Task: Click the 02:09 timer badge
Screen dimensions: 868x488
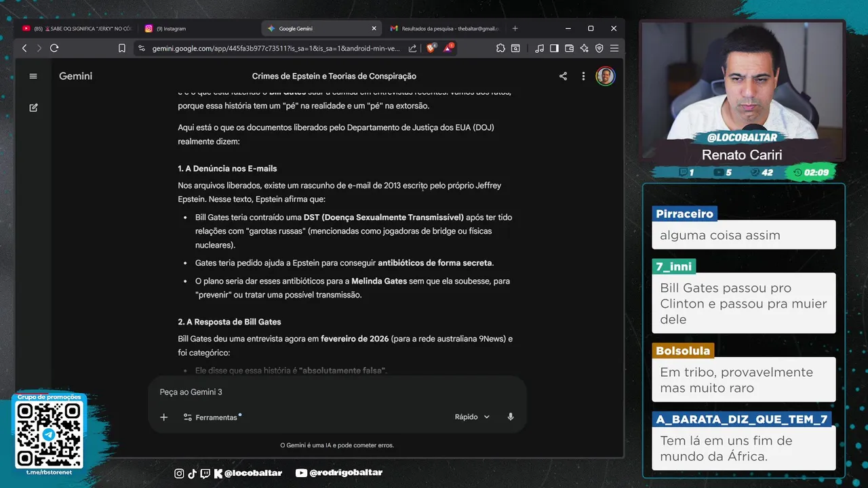Action: tap(811, 172)
